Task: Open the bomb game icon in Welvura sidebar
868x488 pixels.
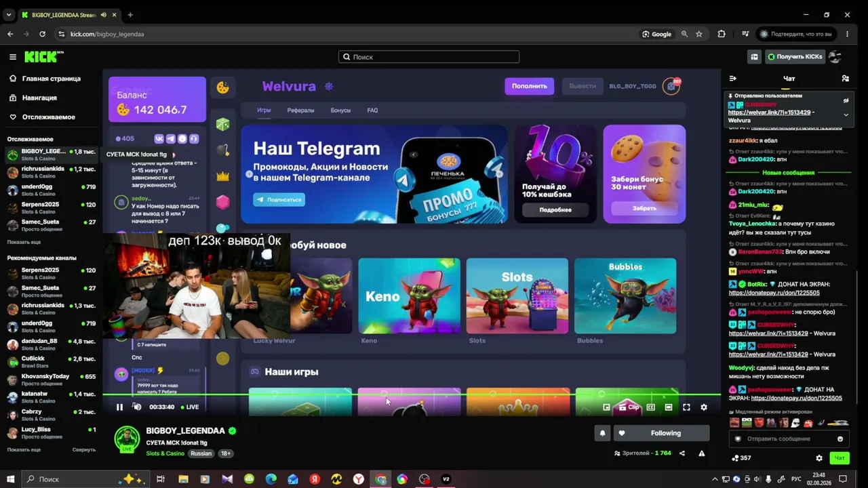Action: coord(222,150)
